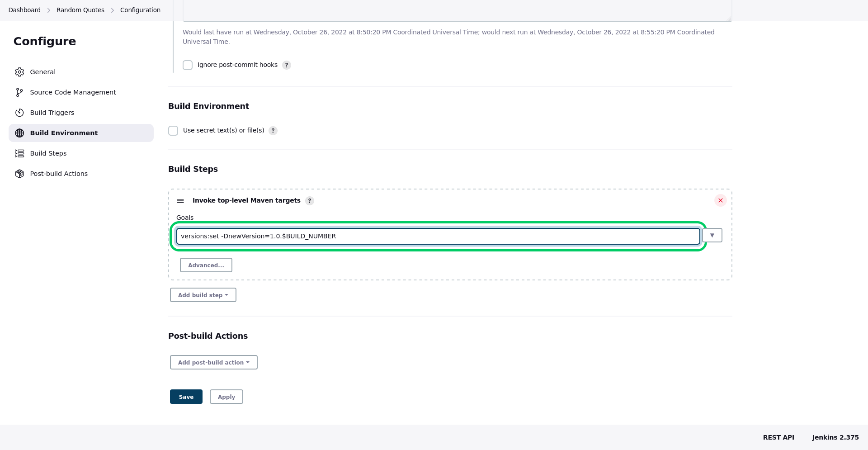This screenshot has height=450, width=868.
Task: Delete the Invoke top-level Maven targets step
Action: coord(721,200)
